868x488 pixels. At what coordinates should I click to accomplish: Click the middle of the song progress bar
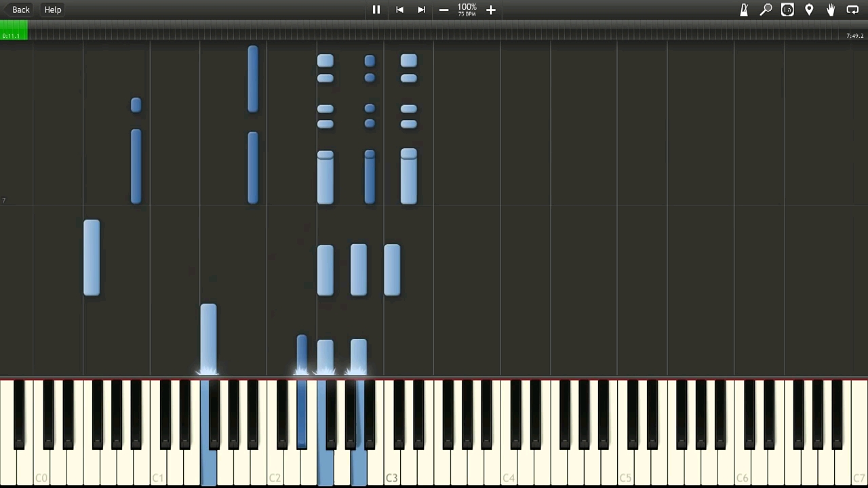434,31
